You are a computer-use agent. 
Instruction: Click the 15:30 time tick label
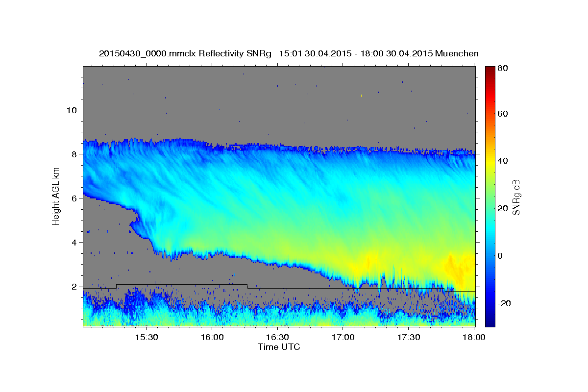[x=146, y=337]
